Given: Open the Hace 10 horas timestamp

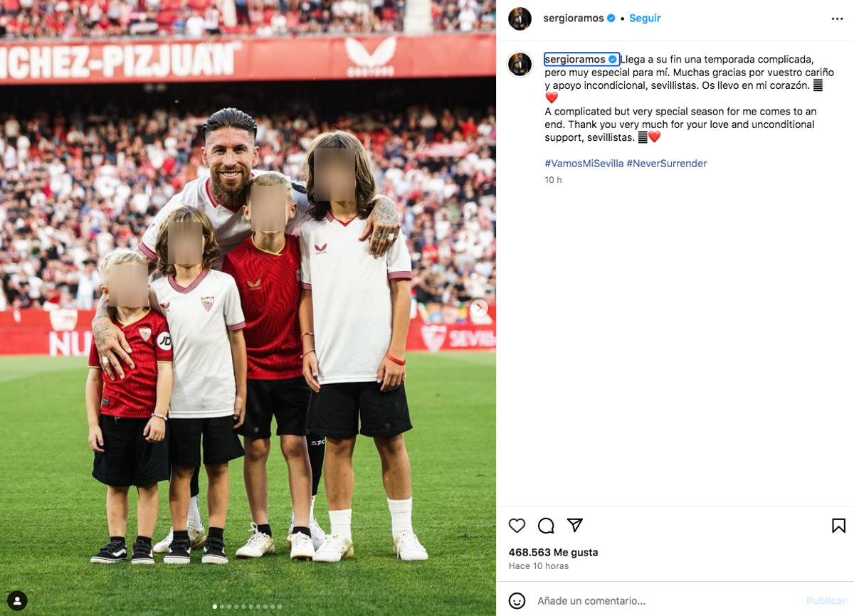Looking at the screenshot, I should [x=538, y=566].
